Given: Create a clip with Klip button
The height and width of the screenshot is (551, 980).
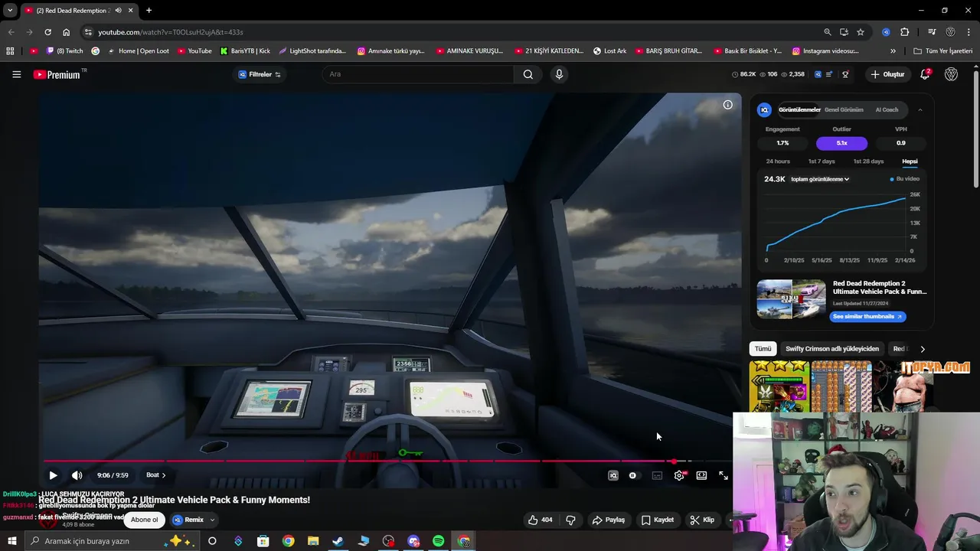Looking at the screenshot, I should (702, 520).
